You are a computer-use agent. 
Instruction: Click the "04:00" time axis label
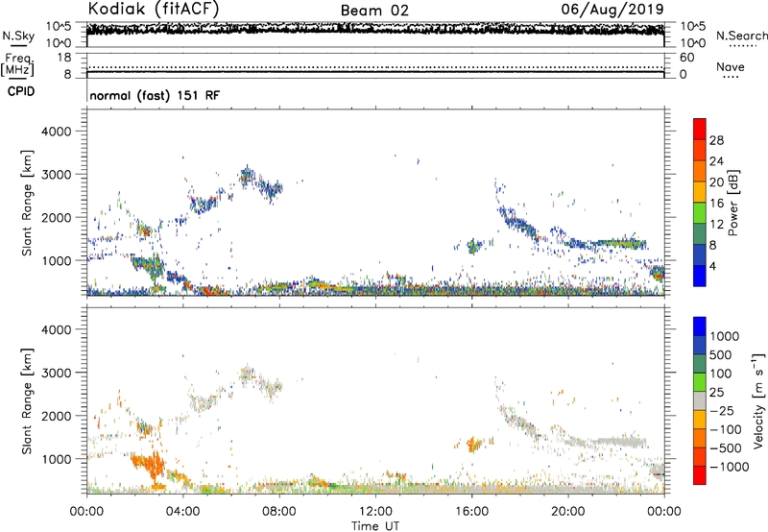[x=182, y=512]
